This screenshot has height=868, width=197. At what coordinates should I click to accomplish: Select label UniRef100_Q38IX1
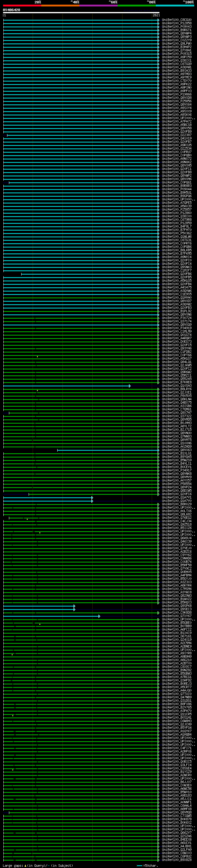(x=177, y=61)
